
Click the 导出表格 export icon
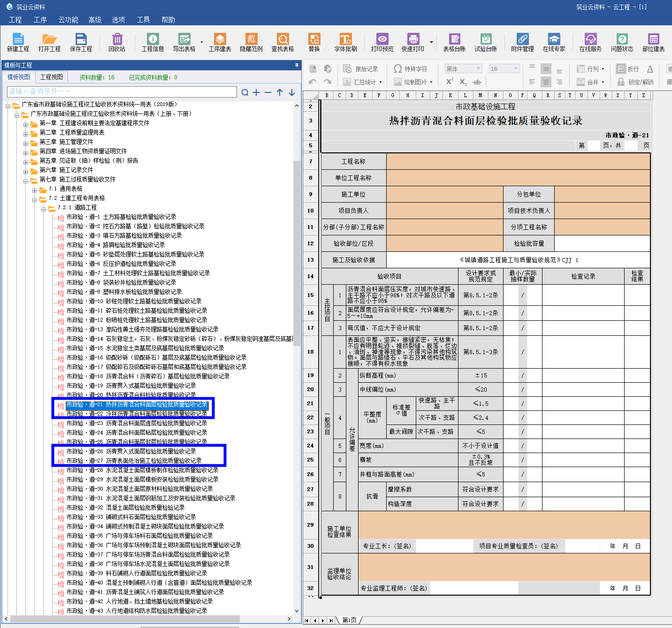pyautogui.click(x=184, y=42)
